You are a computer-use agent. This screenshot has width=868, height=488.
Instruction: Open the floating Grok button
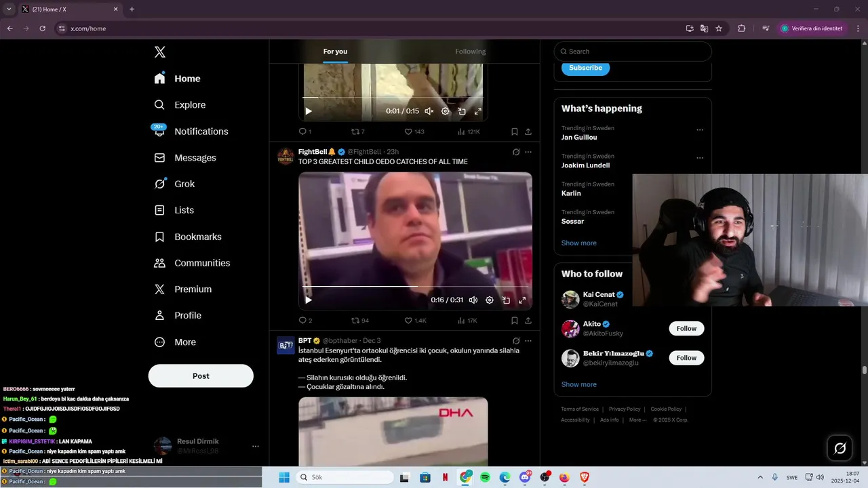click(x=840, y=448)
